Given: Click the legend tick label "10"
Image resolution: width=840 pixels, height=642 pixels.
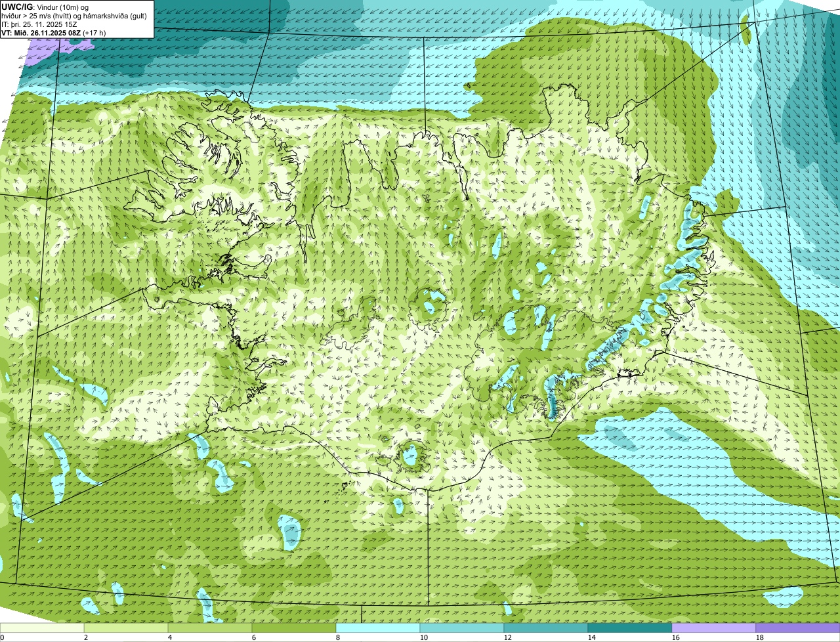Looking at the screenshot, I should 423,637.
